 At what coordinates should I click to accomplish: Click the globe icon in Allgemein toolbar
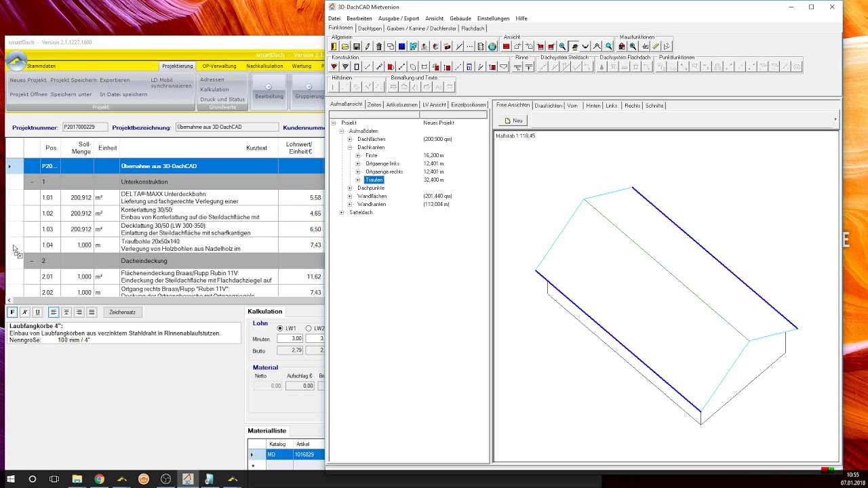[492, 47]
